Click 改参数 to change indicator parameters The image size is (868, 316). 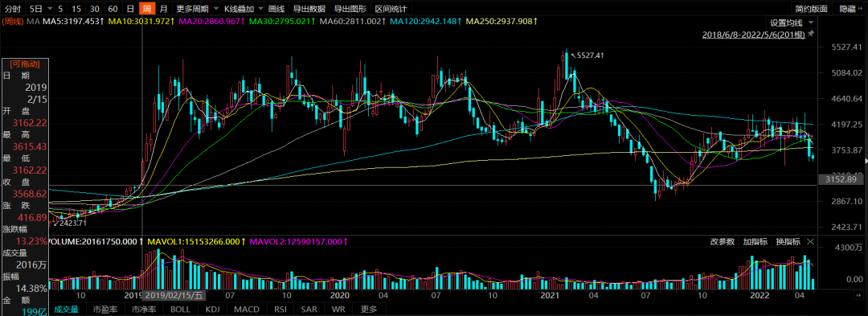pos(723,242)
